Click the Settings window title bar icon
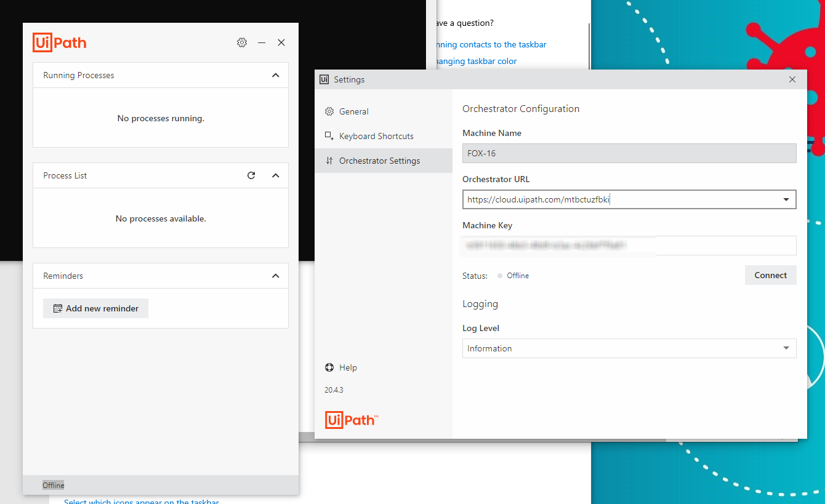 click(324, 79)
